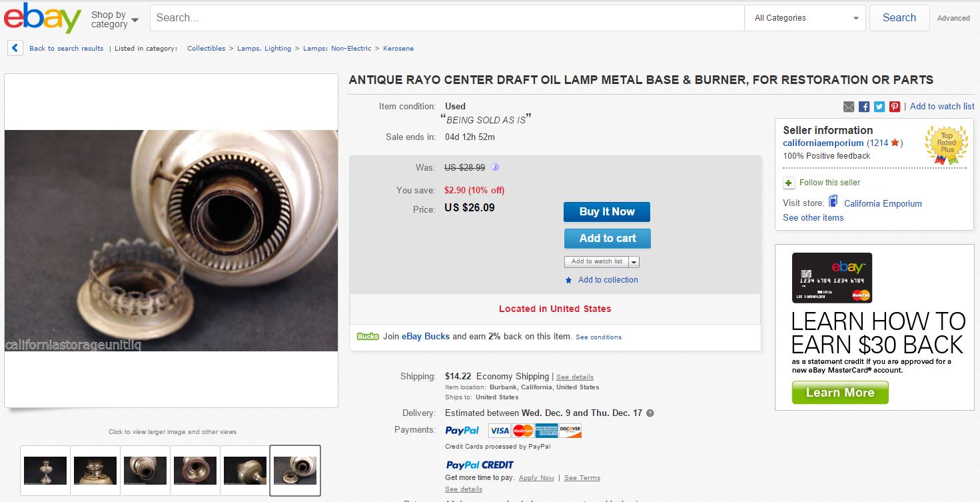Visit californiaemporium seller profile
This screenshot has height=502, width=980.
click(x=823, y=143)
